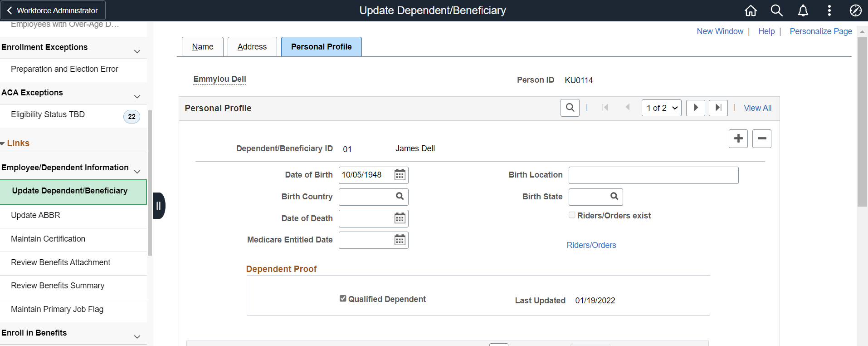Screen dimensions: 868x346
Task: Switch to the Address tab
Action: pos(252,47)
